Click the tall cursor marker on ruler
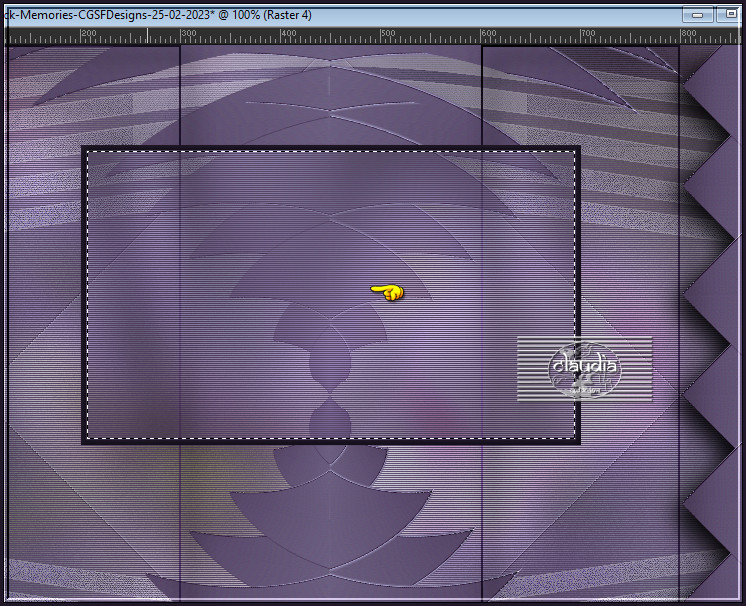 point(147,36)
